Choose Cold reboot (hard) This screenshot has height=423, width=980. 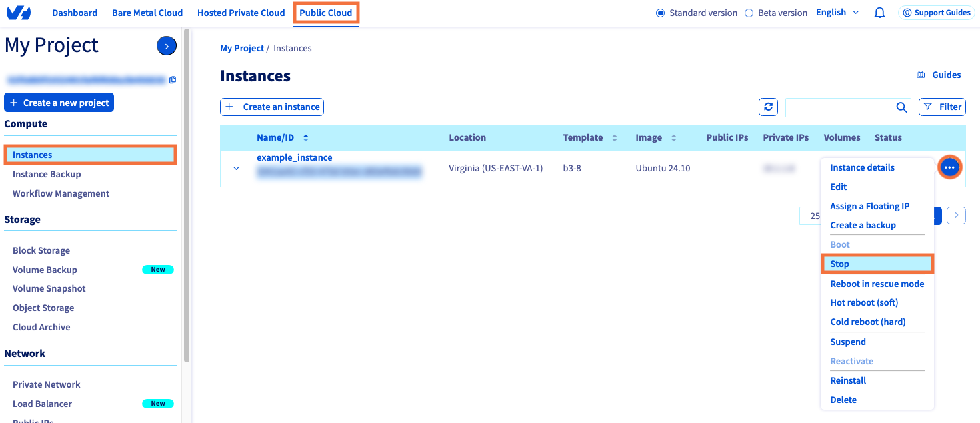[x=867, y=322]
